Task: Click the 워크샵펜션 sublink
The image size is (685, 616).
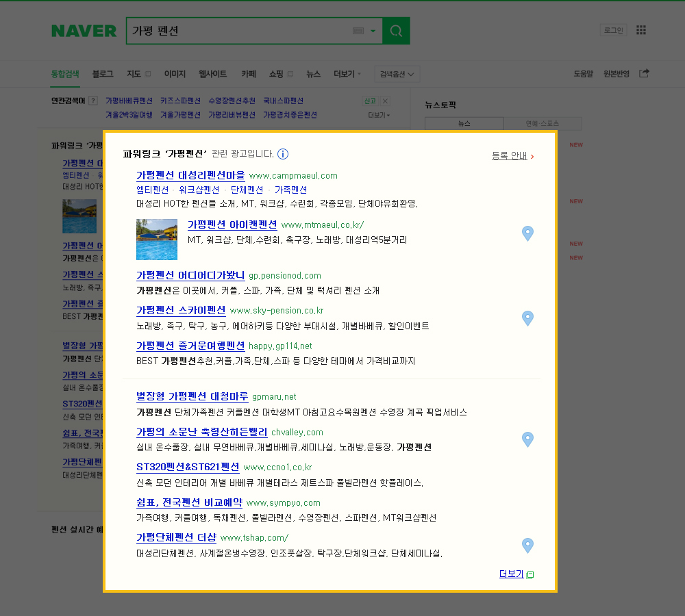Action: 199,190
